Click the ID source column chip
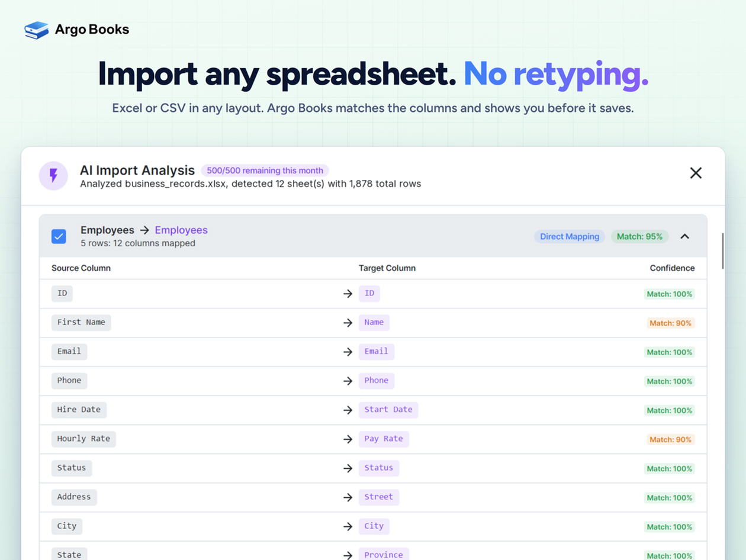 tap(62, 294)
